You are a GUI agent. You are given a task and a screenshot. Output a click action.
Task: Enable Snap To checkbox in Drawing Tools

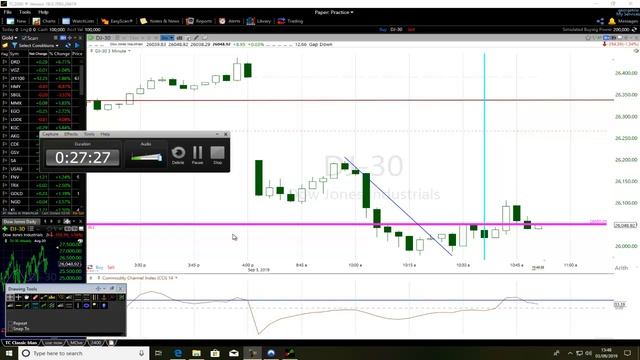(x=11, y=329)
